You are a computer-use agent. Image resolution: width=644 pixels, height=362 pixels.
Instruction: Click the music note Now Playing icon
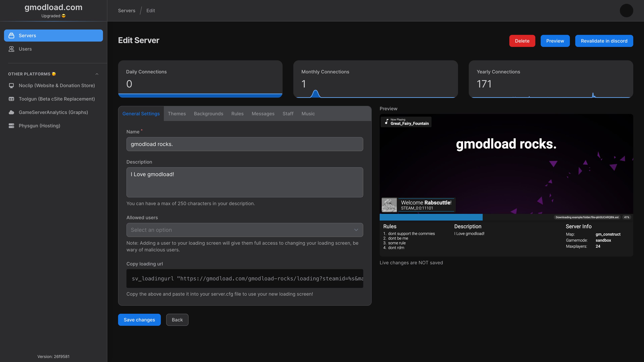[387, 122]
